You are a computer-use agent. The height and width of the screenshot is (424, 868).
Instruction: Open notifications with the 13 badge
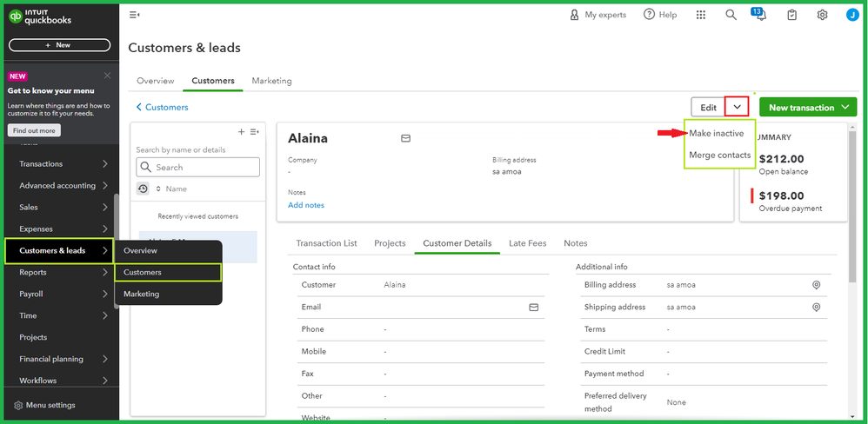click(760, 15)
